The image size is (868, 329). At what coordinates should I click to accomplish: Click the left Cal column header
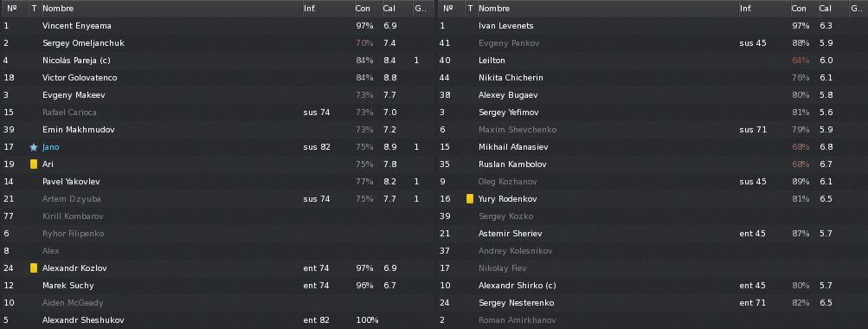396,9
